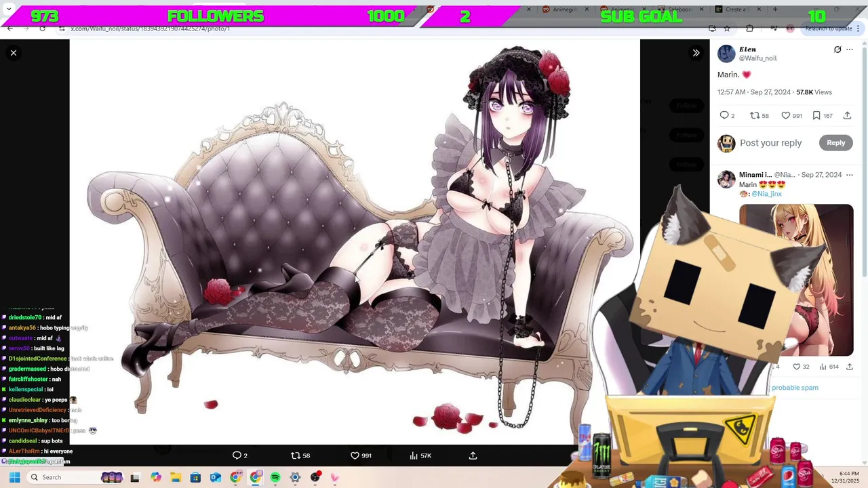Click the taskbar Search box
Screen dimensions: 868x488
[77, 477]
